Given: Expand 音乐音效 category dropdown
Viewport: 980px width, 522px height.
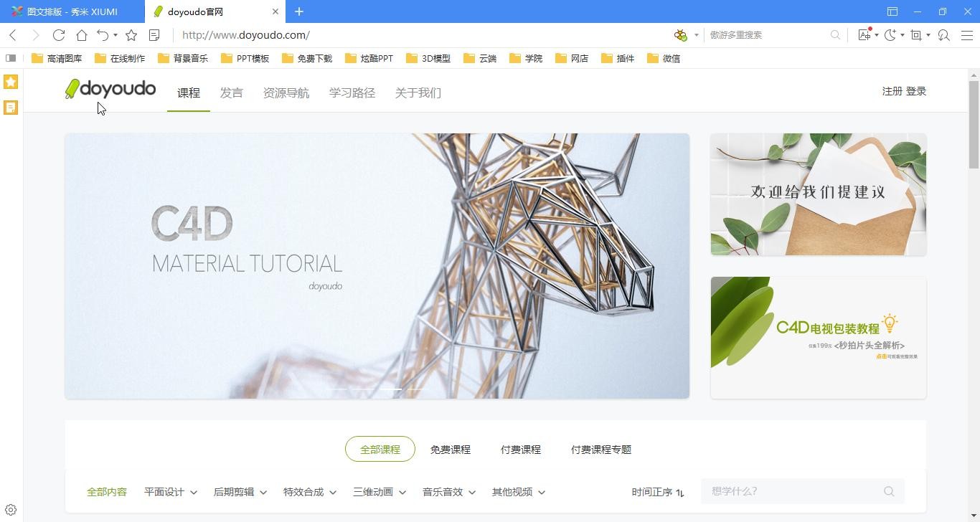Looking at the screenshot, I should (x=448, y=492).
